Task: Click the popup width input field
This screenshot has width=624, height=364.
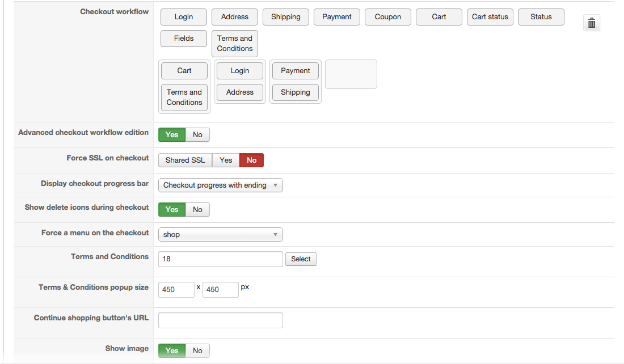Action: pos(176,290)
